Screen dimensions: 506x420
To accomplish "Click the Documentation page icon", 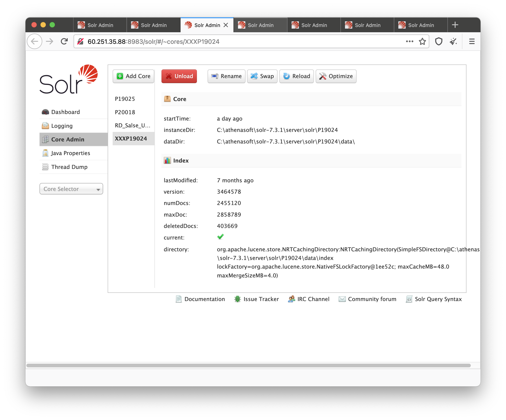I will (x=179, y=299).
